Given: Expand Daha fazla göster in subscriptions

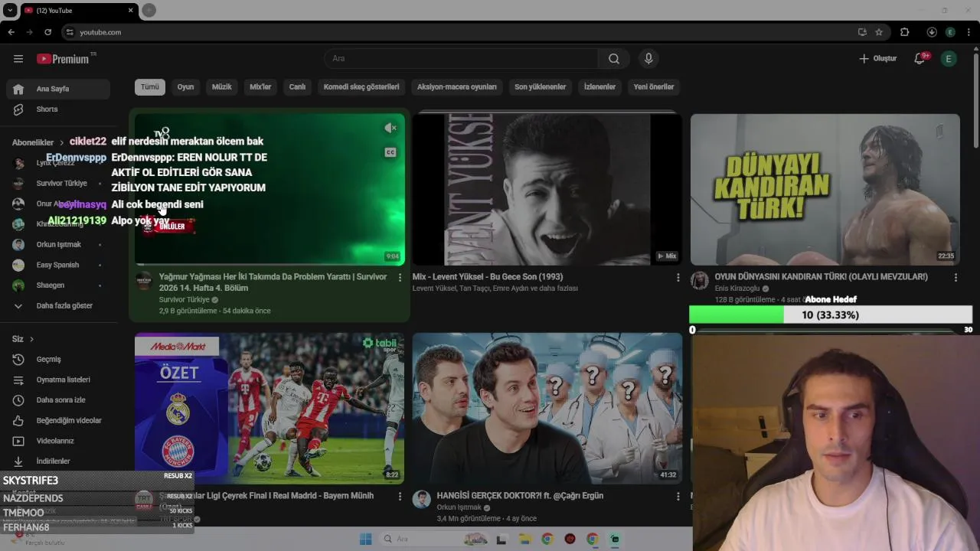Looking at the screenshot, I should pos(58,306).
